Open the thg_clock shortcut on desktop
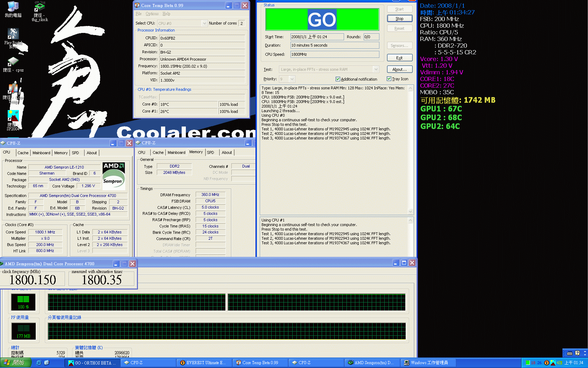 [40, 11]
